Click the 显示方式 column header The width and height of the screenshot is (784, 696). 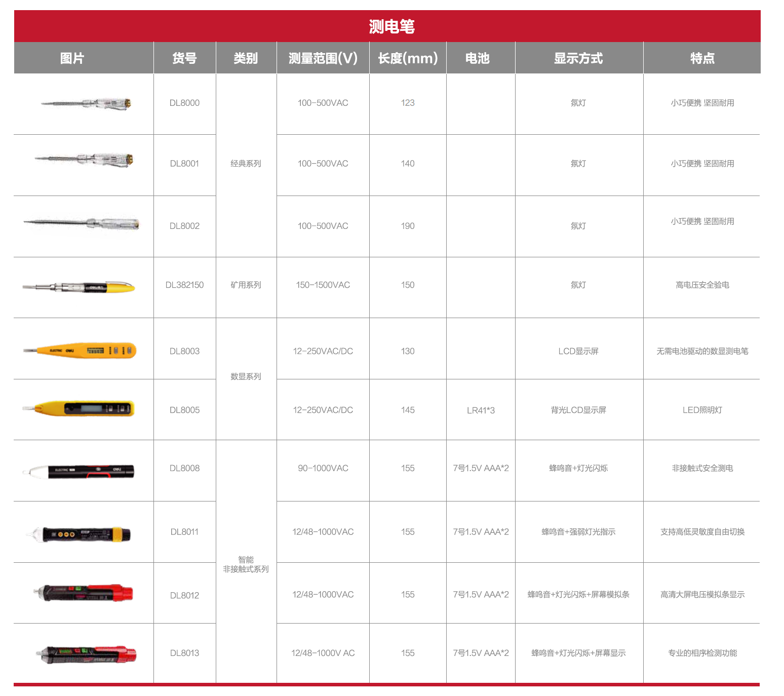[x=578, y=58]
